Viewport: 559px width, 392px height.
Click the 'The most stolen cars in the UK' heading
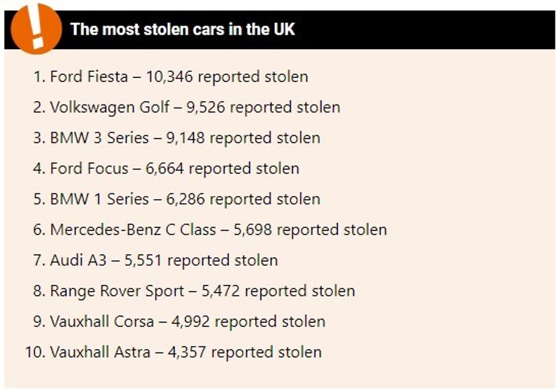coord(183,29)
